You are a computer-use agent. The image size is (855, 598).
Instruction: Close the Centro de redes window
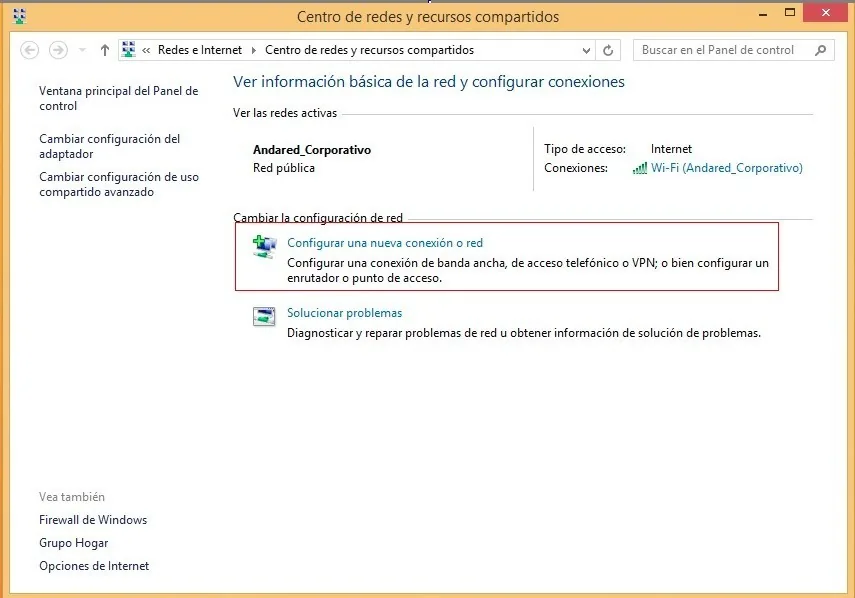[x=826, y=13]
